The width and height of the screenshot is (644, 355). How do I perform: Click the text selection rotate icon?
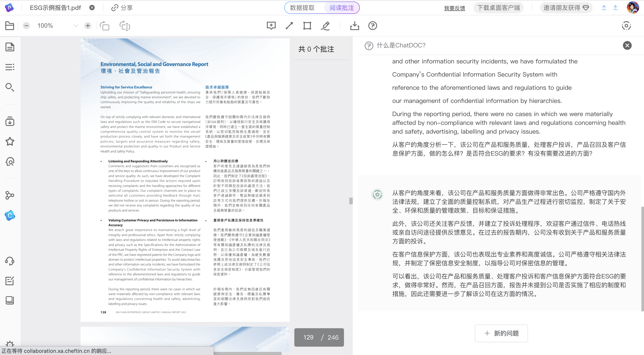[x=125, y=26]
